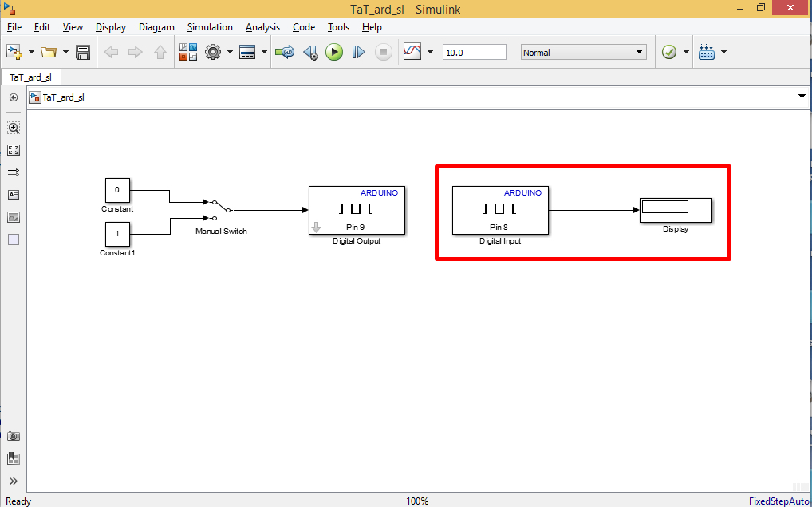This screenshot has width=812, height=507.
Task: Go up to parent with the up arrow
Action: coord(160,52)
